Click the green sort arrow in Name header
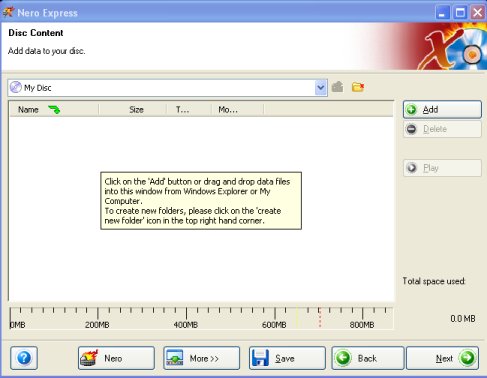This screenshot has height=378, width=487. coord(54,109)
